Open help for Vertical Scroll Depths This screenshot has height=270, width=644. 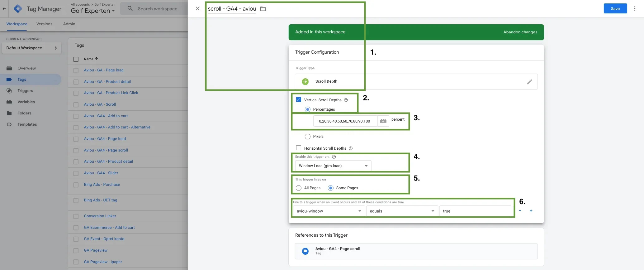(346, 100)
